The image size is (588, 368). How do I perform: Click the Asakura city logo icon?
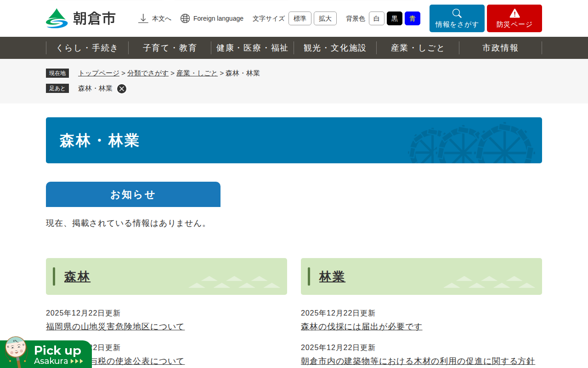click(x=57, y=18)
